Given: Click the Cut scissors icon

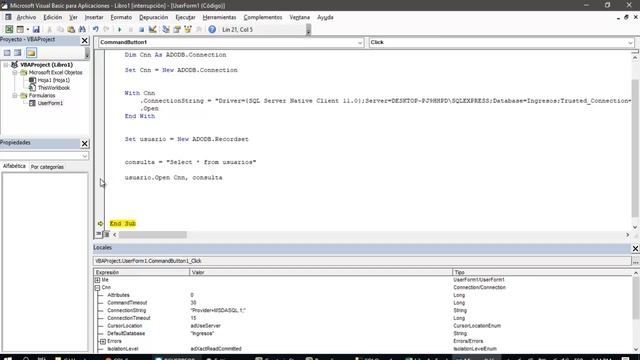Looking at the screenshot, I should 49,29.
